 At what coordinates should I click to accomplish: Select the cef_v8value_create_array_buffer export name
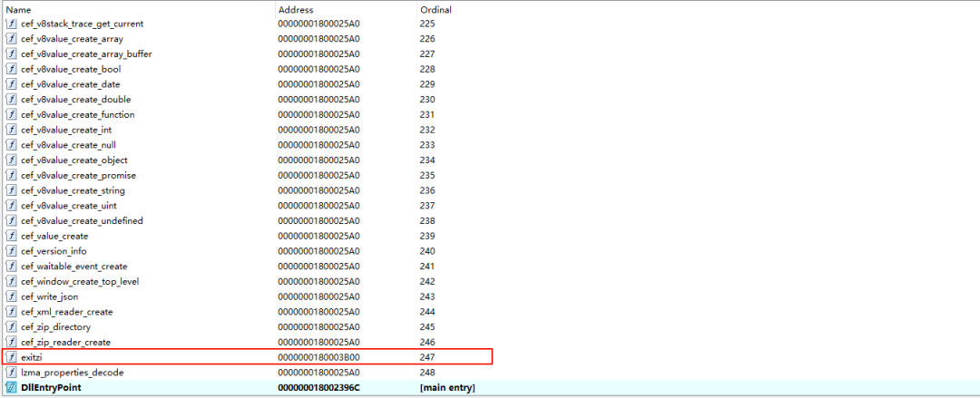87,53
